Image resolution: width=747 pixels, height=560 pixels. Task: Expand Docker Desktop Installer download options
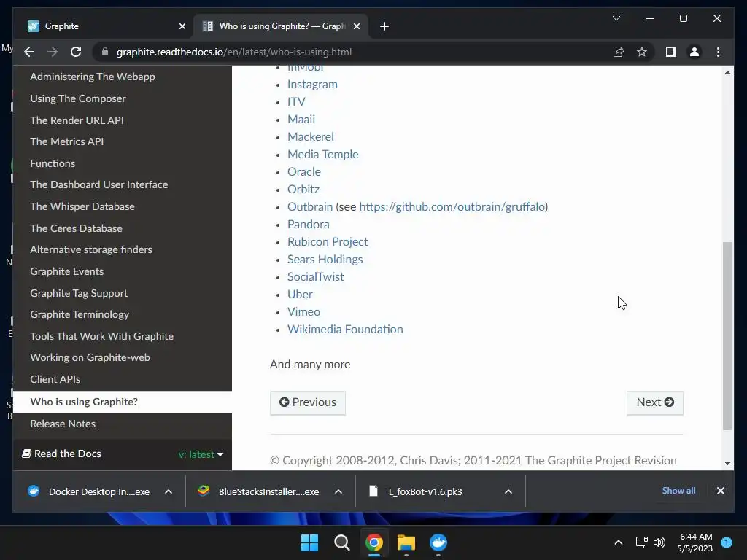[x=169, y=491]
